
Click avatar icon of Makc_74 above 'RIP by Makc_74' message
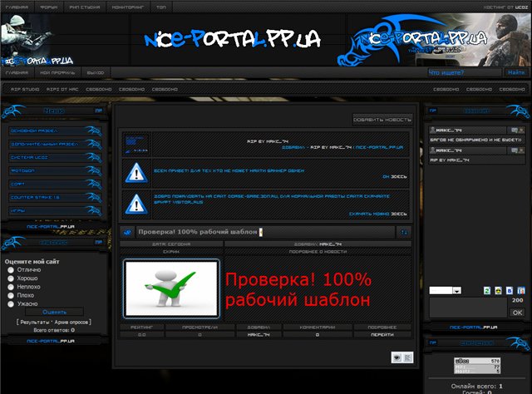(x=432, y=150)
